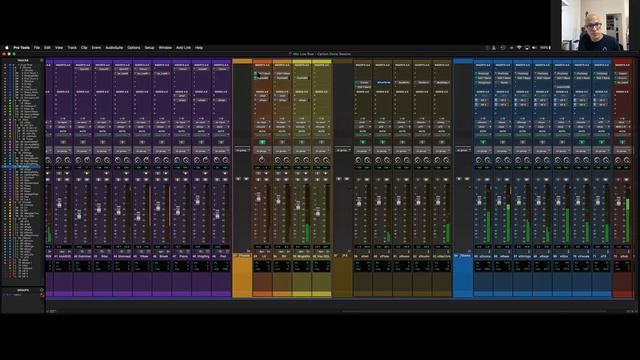Turn the Piano track left pan knob
Image resolution: width=640 pixels, height=360 pixels.
[178, 160]
